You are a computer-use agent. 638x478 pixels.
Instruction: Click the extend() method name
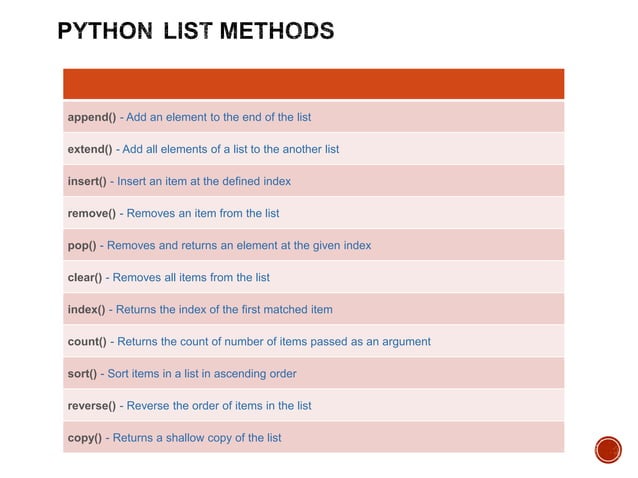point(90,149)
